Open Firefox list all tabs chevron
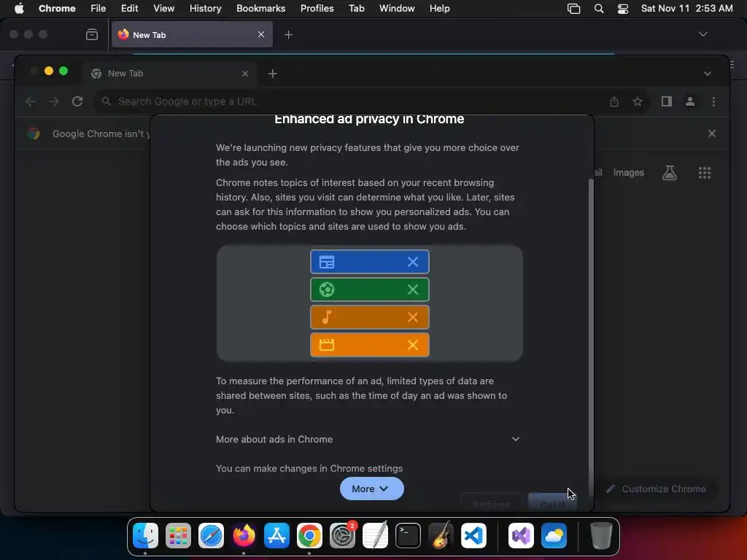This screenshot has height=560, width=747. (x=703, y=34)
